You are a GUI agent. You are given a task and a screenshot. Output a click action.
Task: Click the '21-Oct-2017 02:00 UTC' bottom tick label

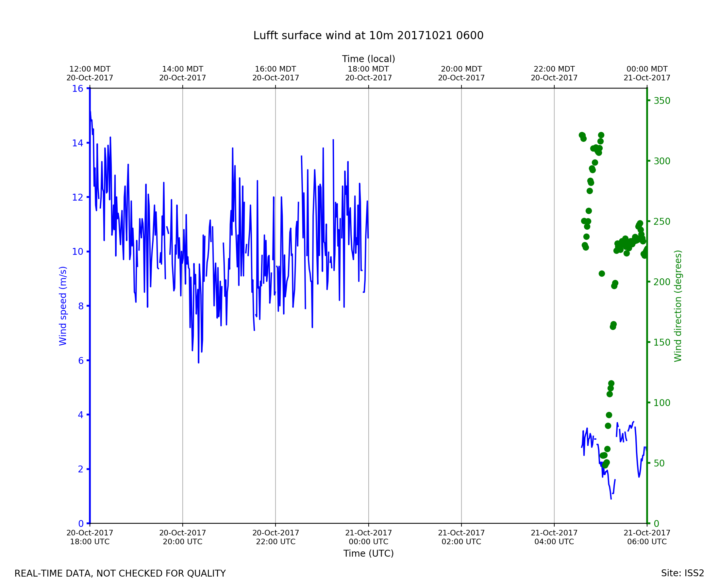click(461, 538)
